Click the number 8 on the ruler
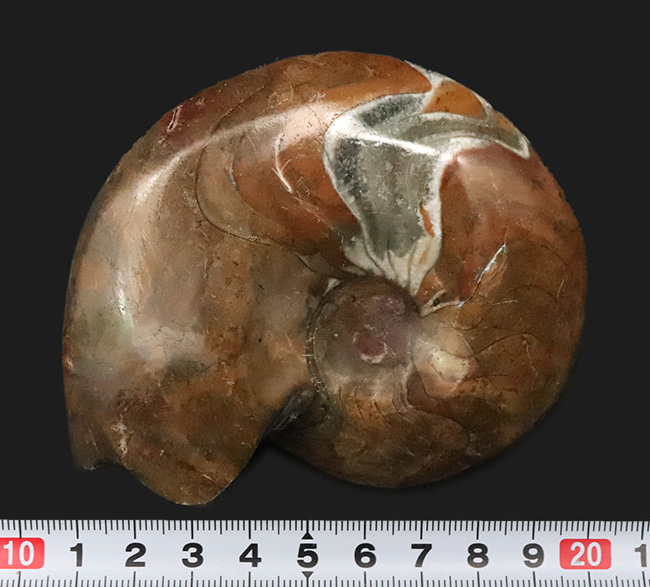The image size is (650, 587). [479, 555]
